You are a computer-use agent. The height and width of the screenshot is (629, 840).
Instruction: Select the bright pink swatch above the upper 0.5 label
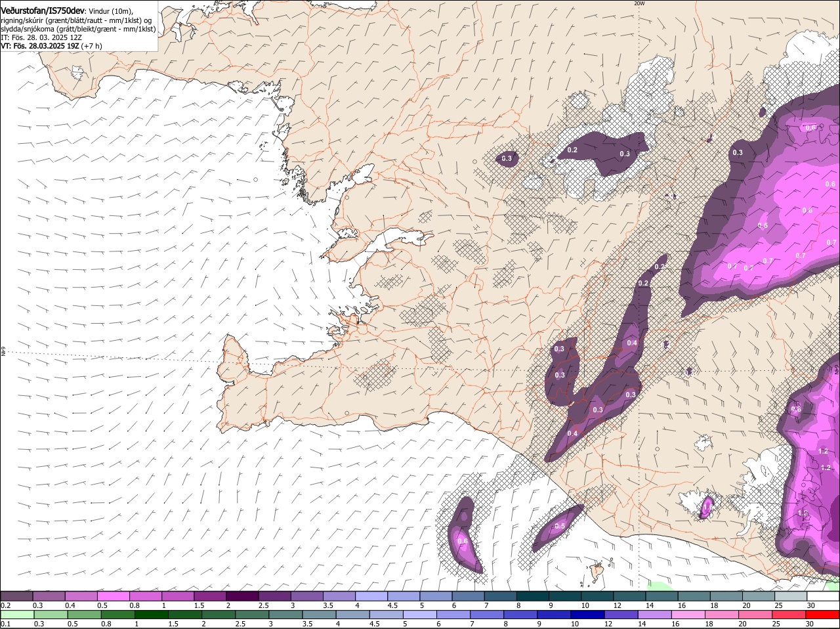113,596
